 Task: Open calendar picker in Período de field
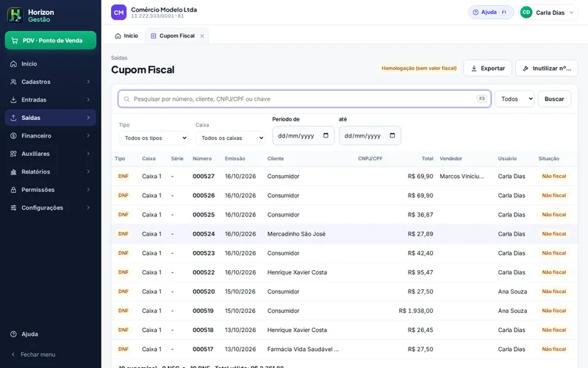326,135
